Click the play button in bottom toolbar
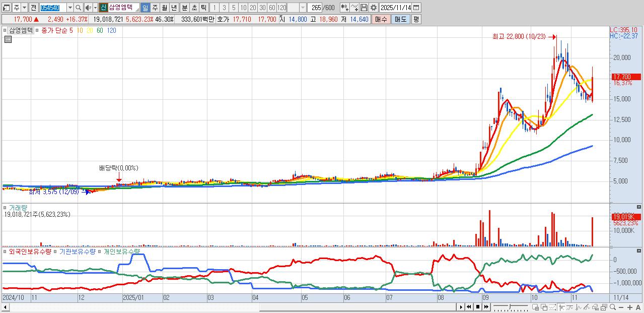The height and width of the screenshot is (313, 644). coord(461,307)
